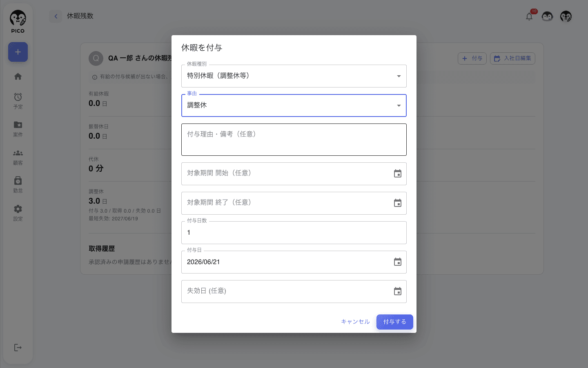Image resolution: width=588 pixels, height=368 pixels.
Task: Click the blue plus create button in sidebar
Action: click(x=18, y=52)
